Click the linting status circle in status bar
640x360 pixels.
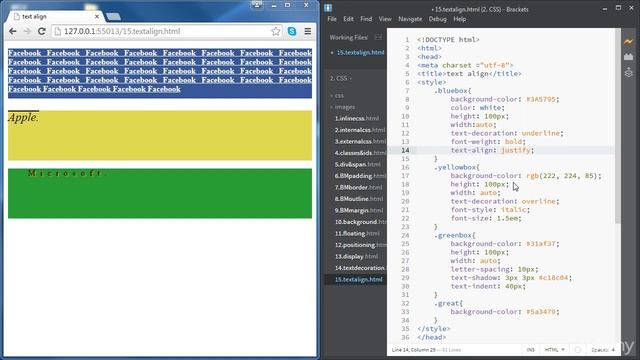click(x=578, y=350)
